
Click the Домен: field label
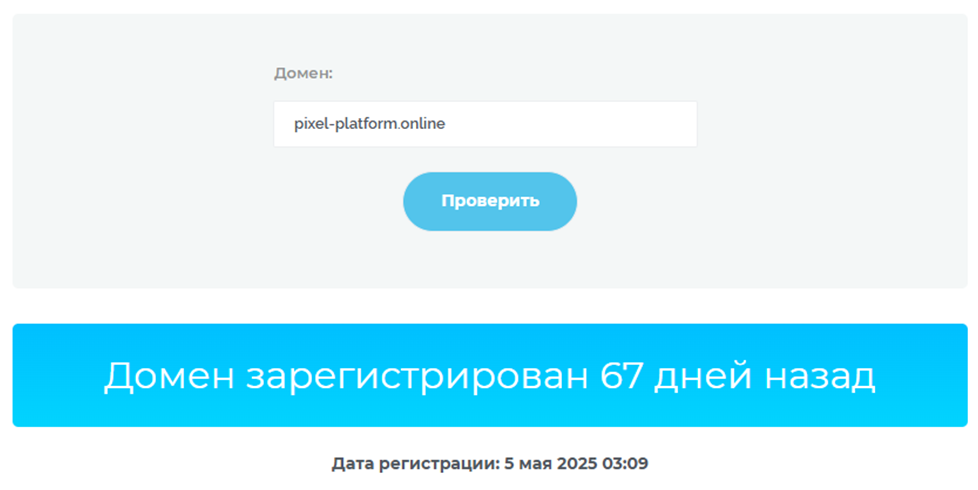coord(304,74)
